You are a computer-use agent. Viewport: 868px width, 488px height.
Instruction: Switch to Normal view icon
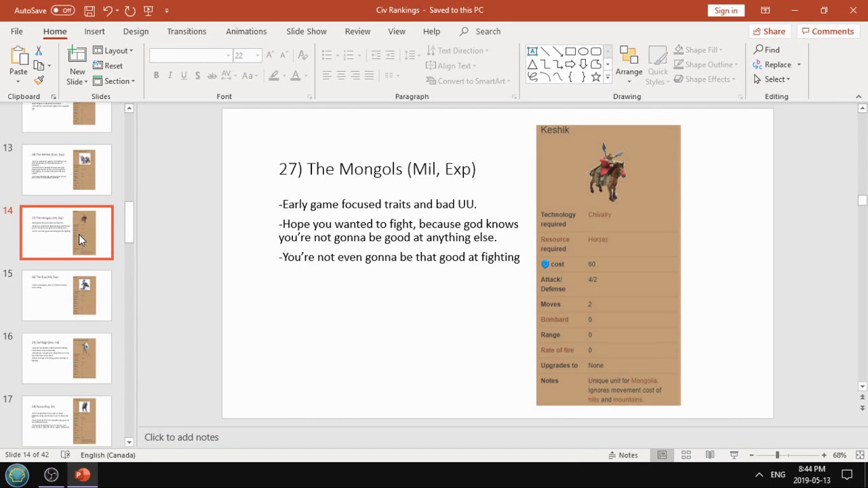pos(662,455)
